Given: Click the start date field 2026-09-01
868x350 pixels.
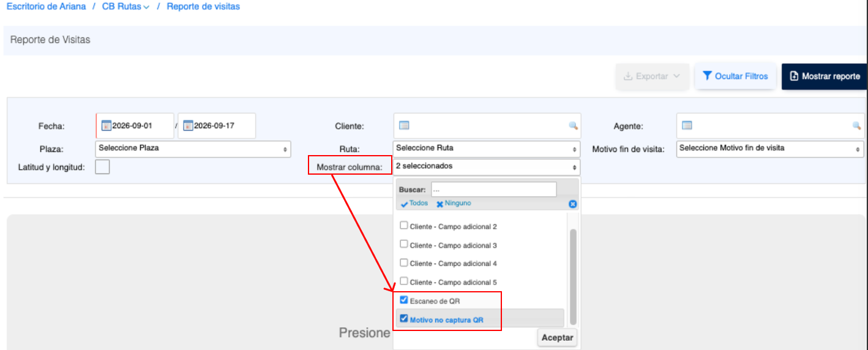Looking at the screenshot, I should [x=135, y=126].
